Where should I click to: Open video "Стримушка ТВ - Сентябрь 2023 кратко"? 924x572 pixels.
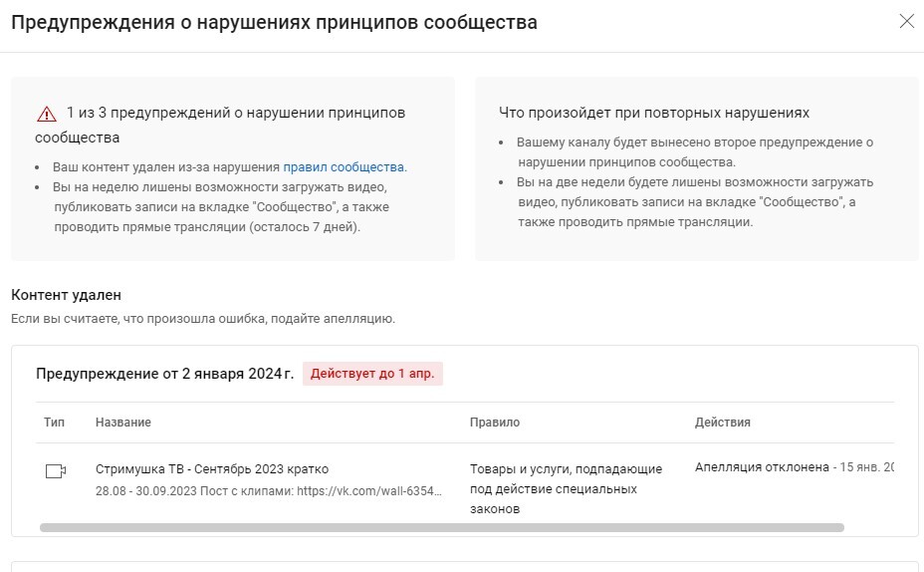pyautogui.click(x=211, y=468)
